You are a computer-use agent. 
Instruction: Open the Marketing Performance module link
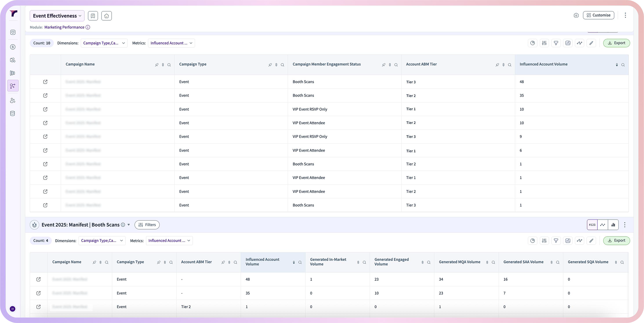coord(64,27)
